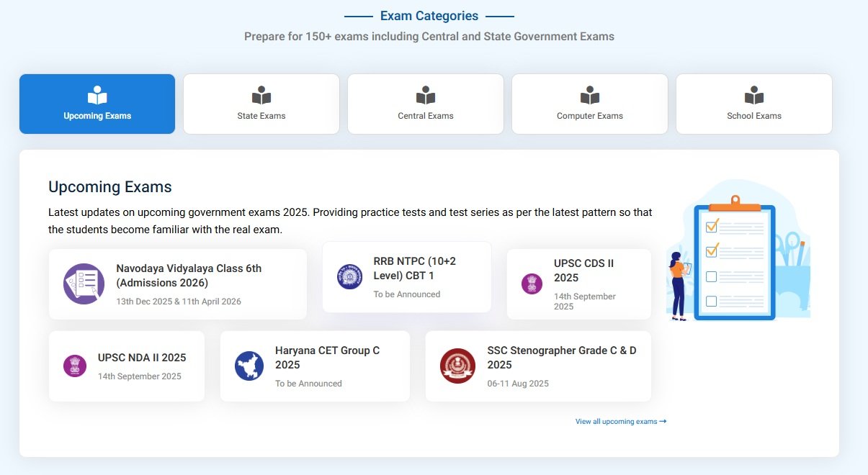The image size is (868, 475).
Task: Click the 'Prepare for 150+ exams' subtitle
Action: tap(429, 36)
